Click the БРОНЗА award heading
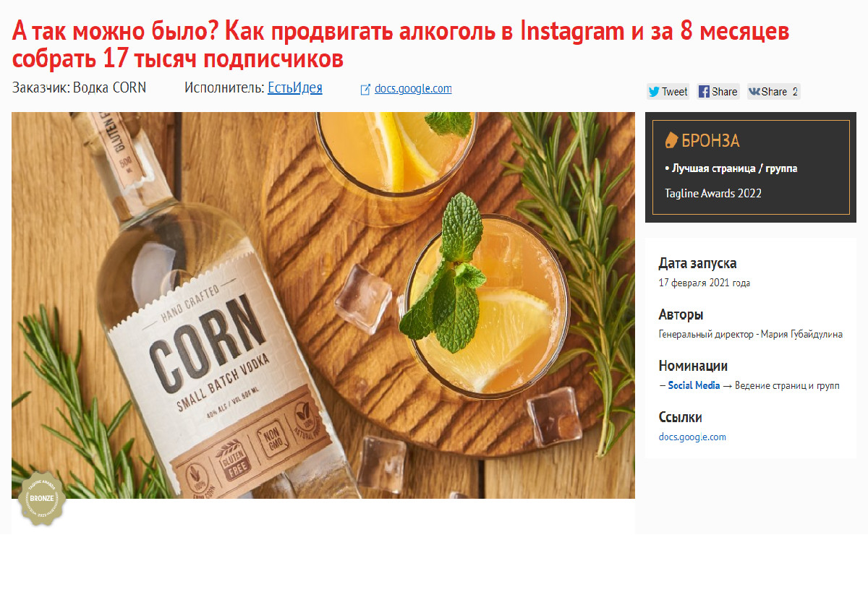 [711, 141]
